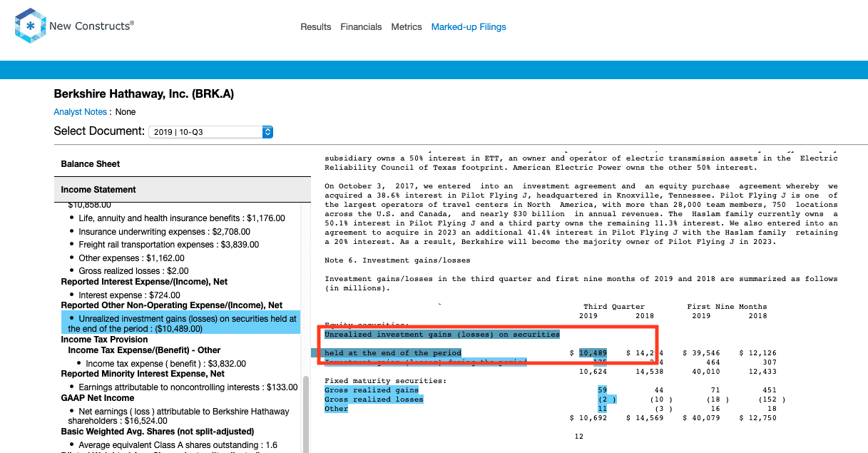Select Interest expense $724.00 item
The image size is (868, 453).
[x=130, y=295]
